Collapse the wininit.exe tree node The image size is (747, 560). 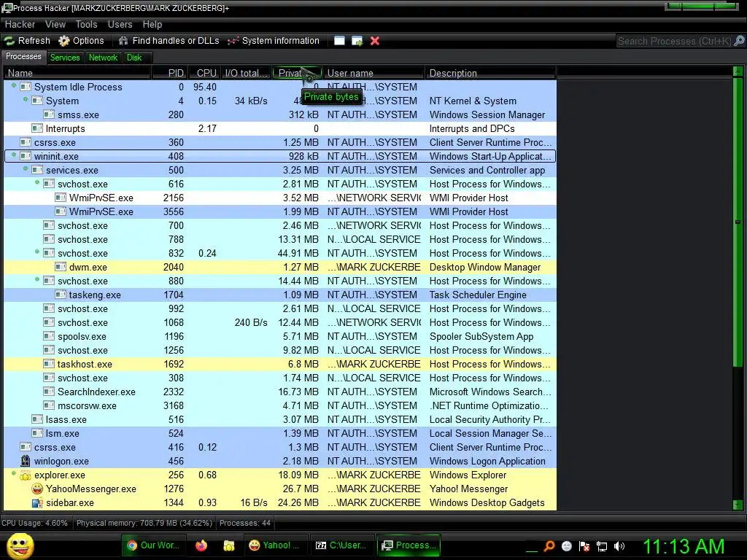pos(14,155)
